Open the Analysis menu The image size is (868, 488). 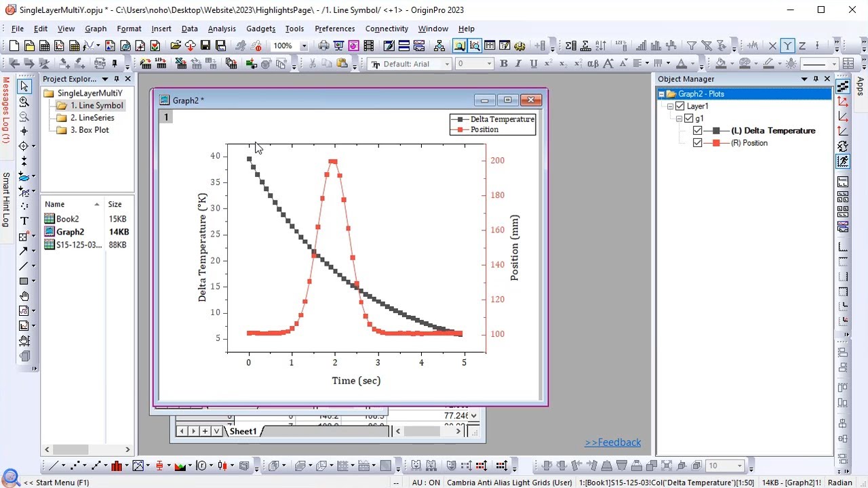pyautogui.click(x=222, y=28)
